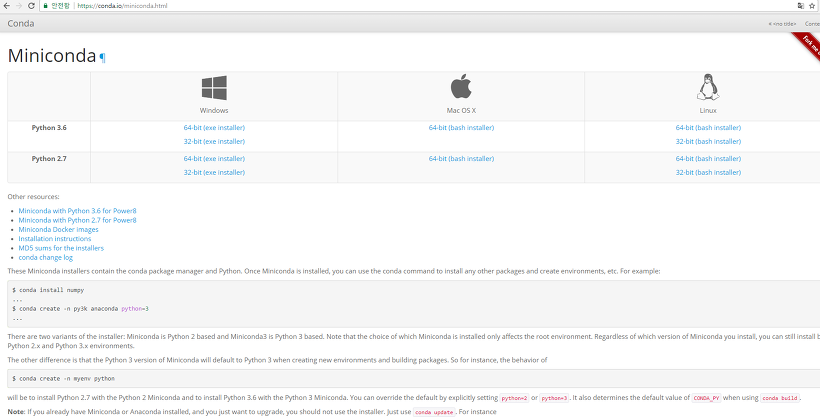820x419 pixels.
Task: Click the '$ conda create -n myenv python' code
Action: (63, 378)
